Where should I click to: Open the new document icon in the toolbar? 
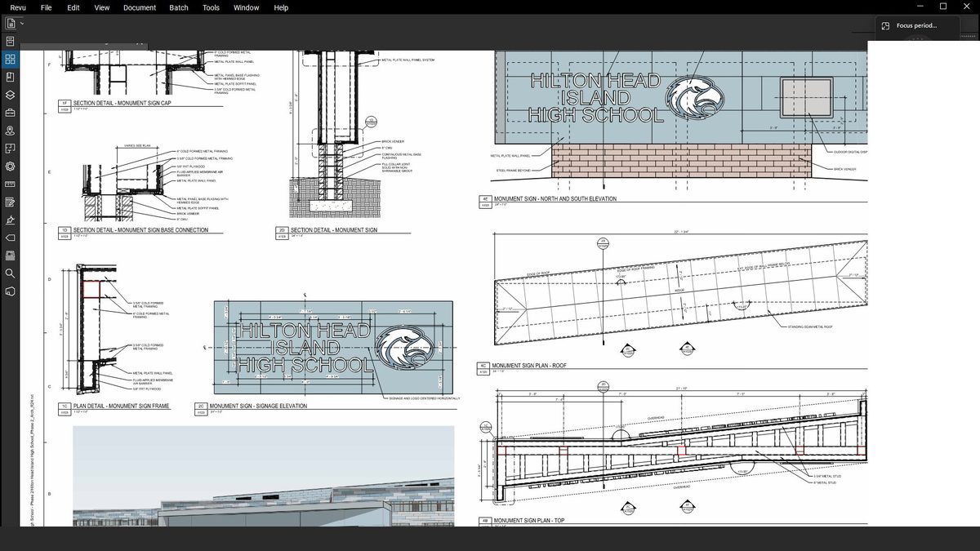[11, 24]
